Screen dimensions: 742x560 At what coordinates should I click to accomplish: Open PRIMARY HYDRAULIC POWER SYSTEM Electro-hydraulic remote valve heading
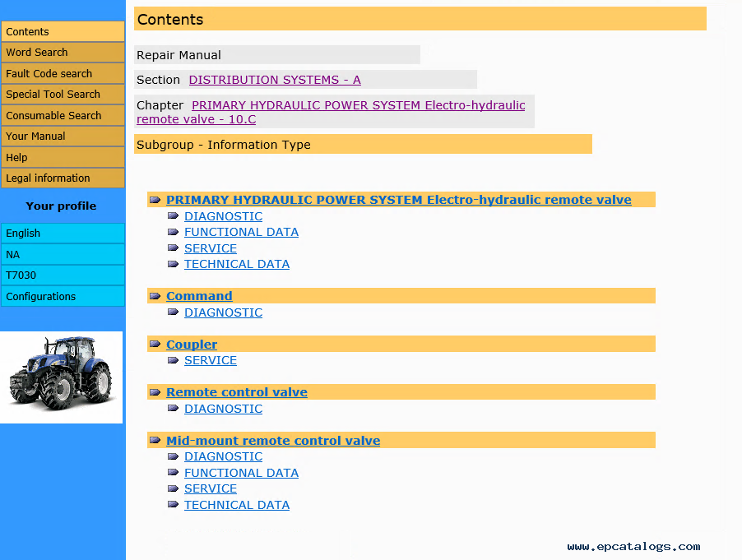point(398,200)
